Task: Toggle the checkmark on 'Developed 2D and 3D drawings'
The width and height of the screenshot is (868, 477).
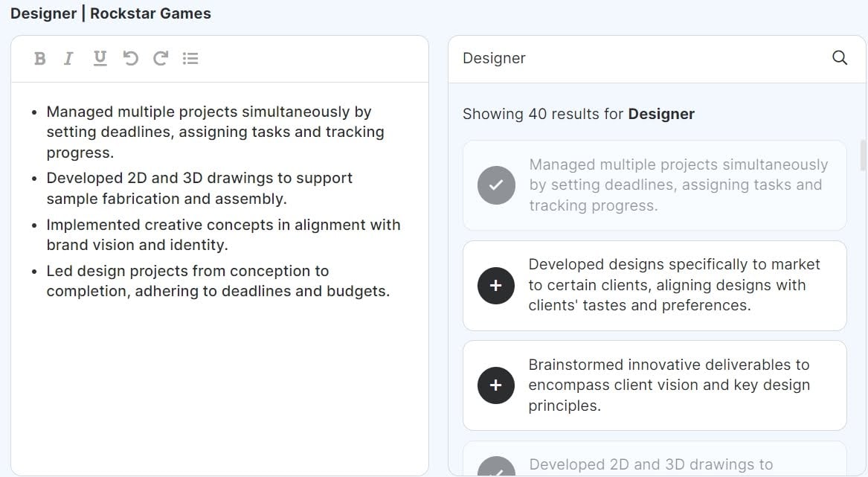Action: click(496, 469)
